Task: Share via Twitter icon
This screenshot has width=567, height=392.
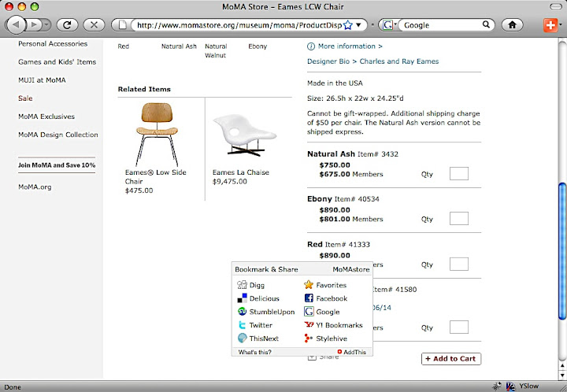Action: pos(242,325)
